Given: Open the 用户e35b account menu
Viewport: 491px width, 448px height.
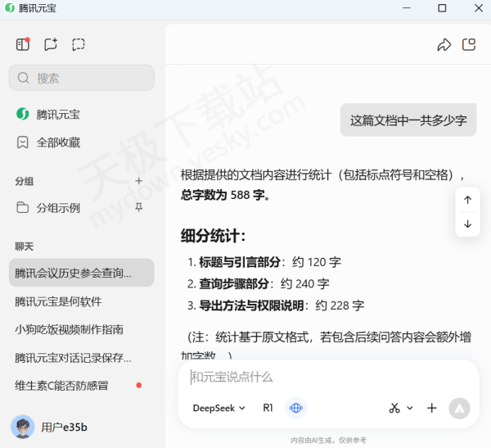Looking at the screenshot, I should coord(51,427).
